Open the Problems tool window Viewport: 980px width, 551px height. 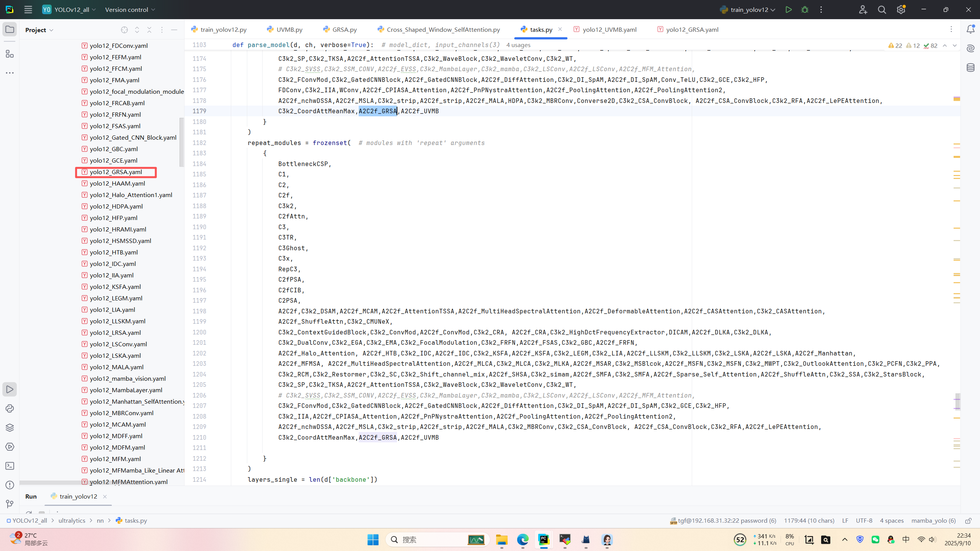10,485
